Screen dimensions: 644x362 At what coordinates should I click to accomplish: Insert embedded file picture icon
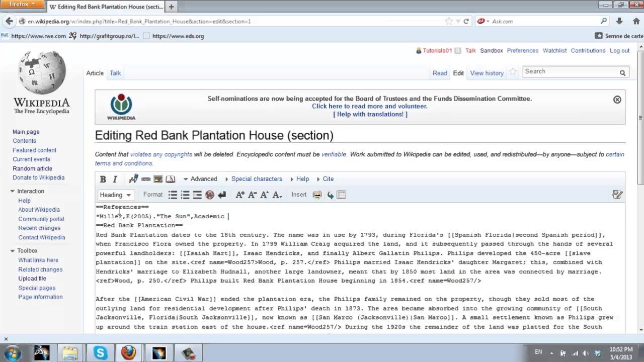158,179
